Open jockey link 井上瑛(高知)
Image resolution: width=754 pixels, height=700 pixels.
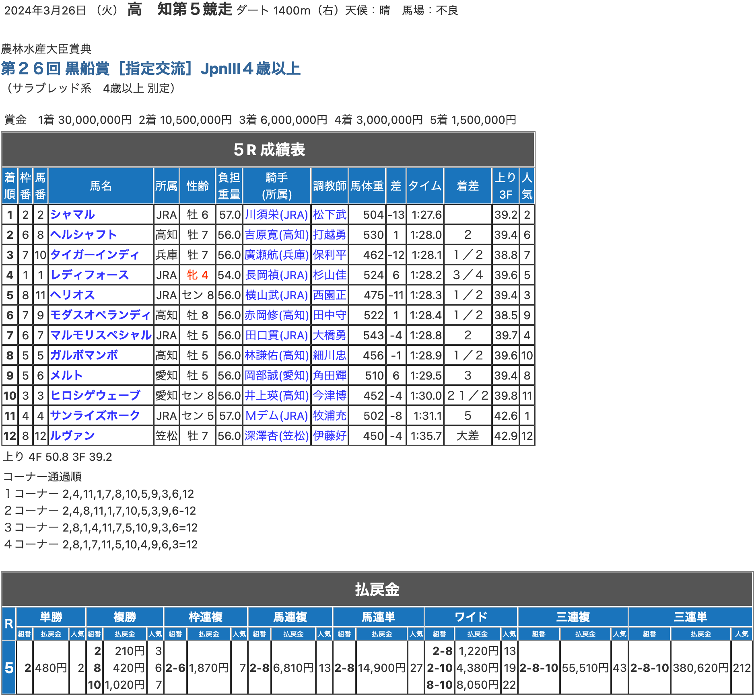pyautogui.click(x=276, y=396)
